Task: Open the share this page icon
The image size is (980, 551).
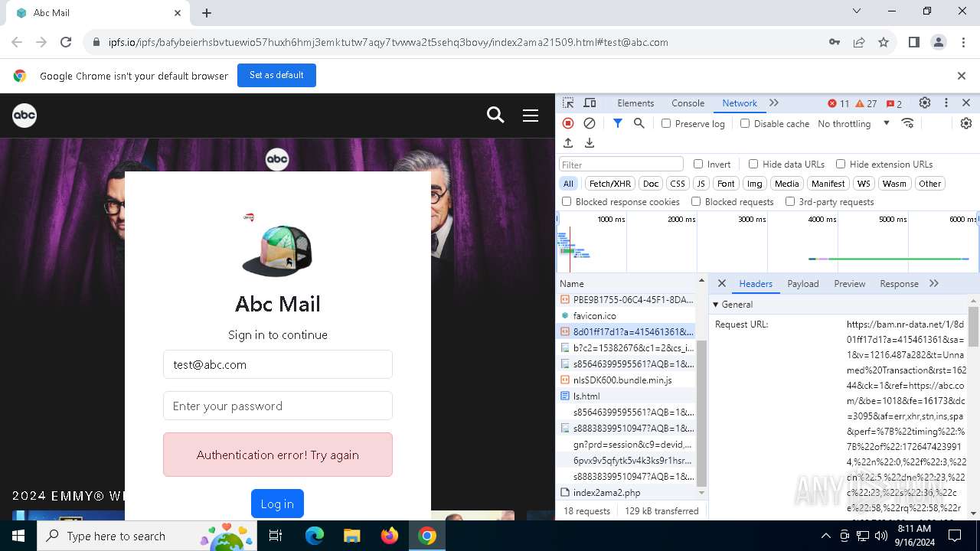Action: tap(859, 42)
